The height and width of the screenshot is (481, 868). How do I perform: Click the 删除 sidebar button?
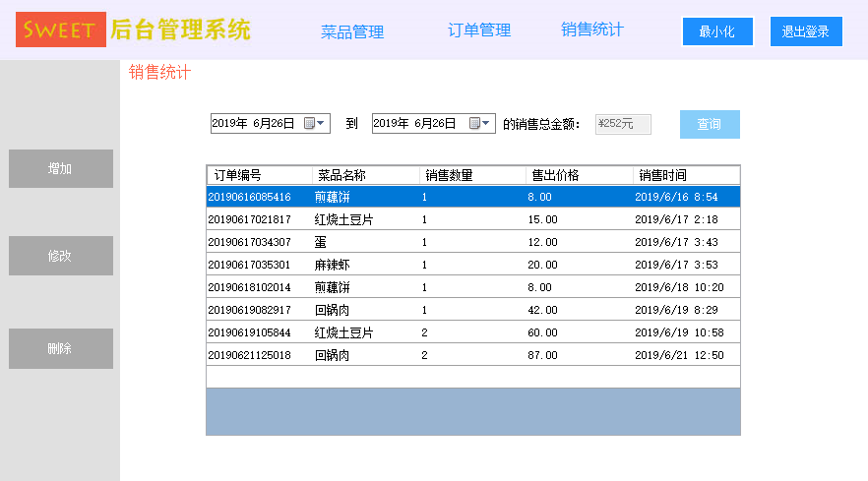61,349
